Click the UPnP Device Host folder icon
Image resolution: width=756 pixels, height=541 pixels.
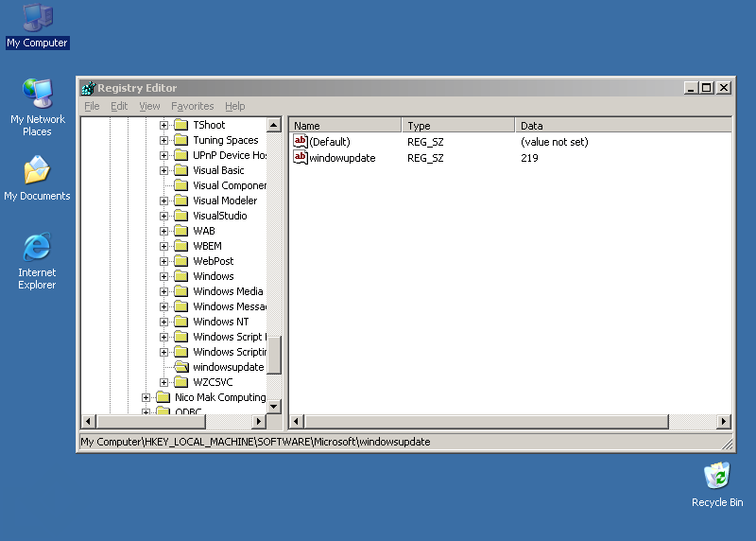tap(181, 155)
